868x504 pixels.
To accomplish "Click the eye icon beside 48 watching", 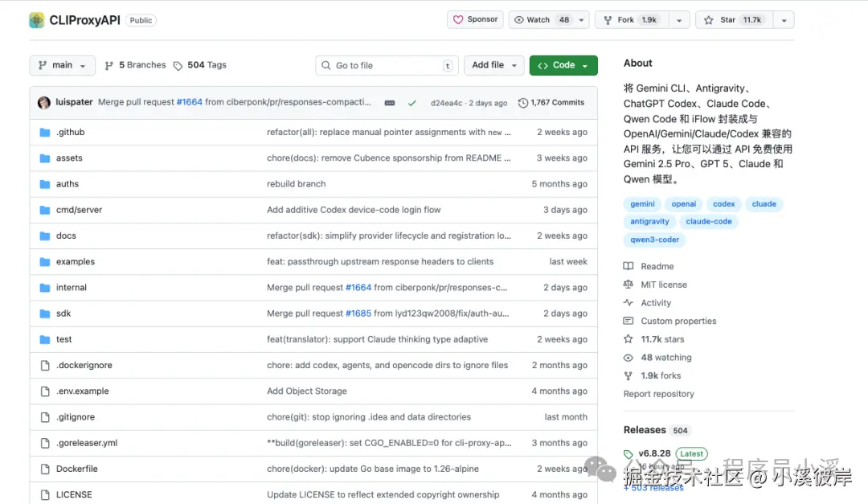I will (628, 358).
